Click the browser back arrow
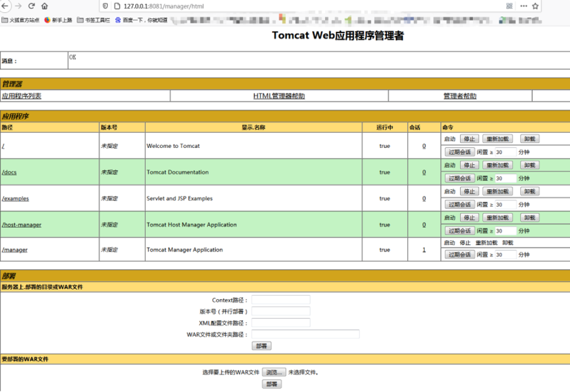Viewport: 570px width, 392px height. (5, 6)
